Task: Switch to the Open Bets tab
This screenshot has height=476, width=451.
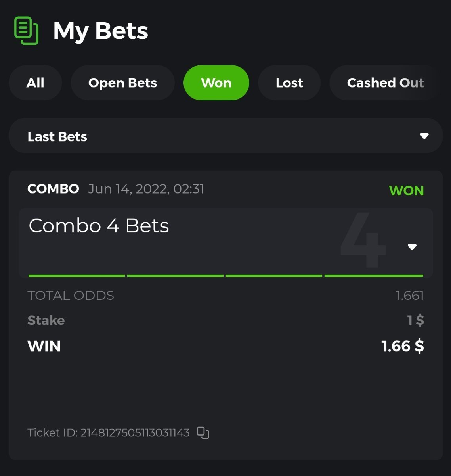Action: pyautogui.click(x=122, y=83)
